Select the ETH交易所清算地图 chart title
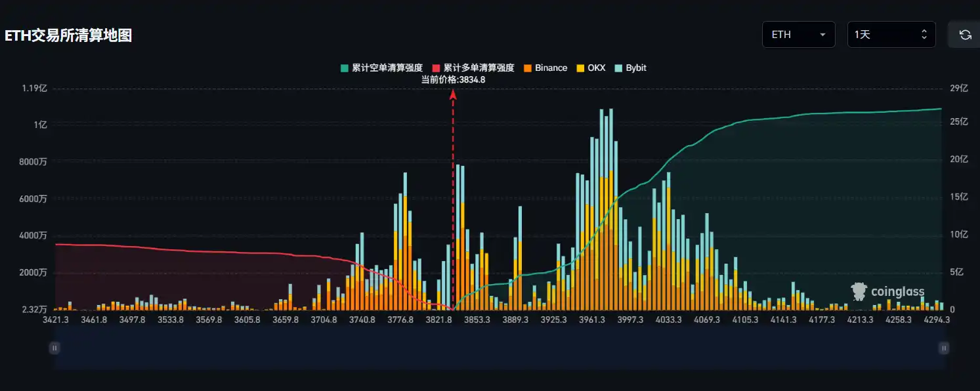The image size is (980, 391). 67,36
